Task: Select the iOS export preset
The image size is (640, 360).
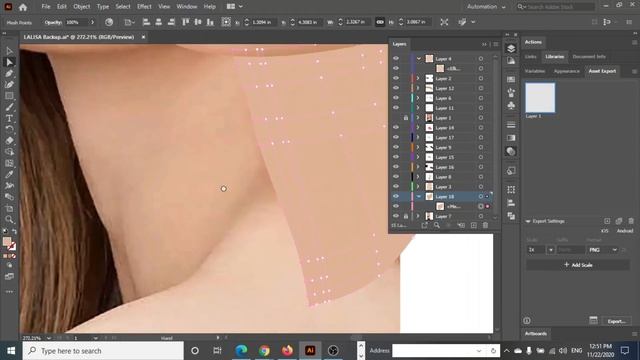Action: (604, 231)
